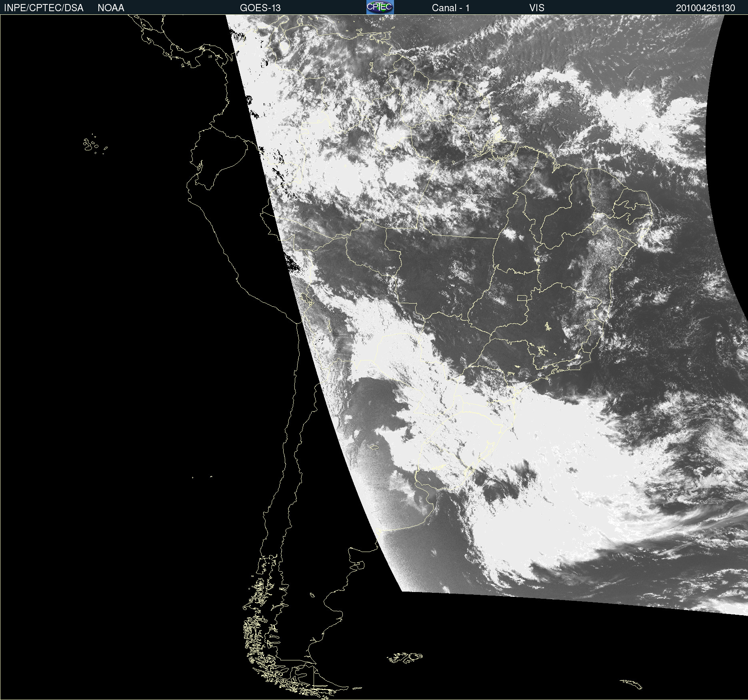This screenshot has width=748, height=700.
Task: Click the CPTEC logo in the header
Action: click(380, 7)
